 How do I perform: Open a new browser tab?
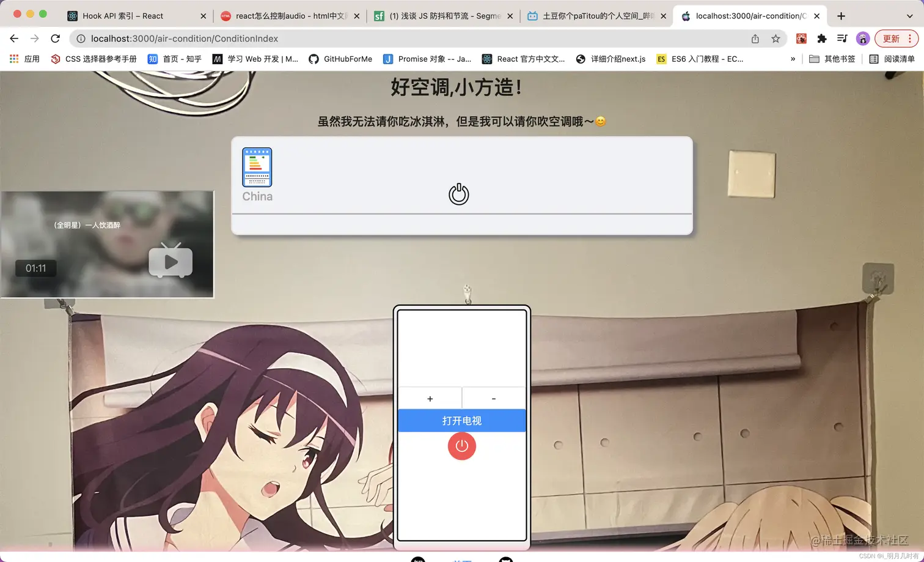(x=842, y=16)
